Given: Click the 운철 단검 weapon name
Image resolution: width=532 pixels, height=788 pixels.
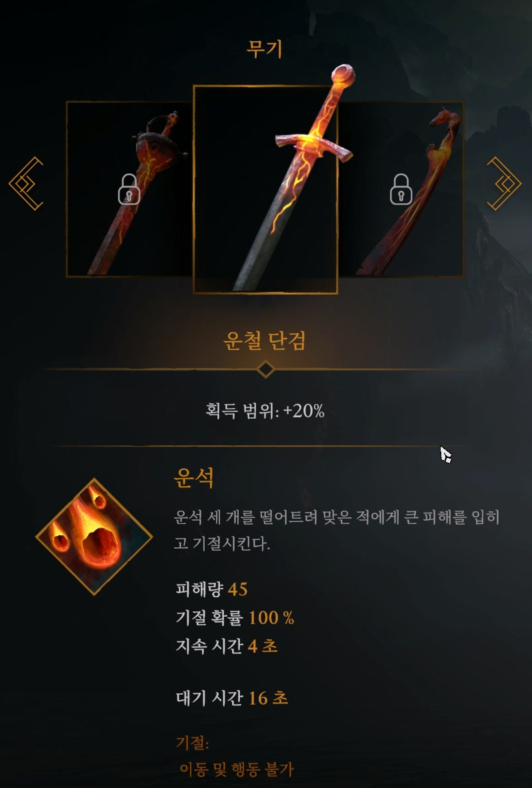Looking at the screenshot, I should pos(265,341).
